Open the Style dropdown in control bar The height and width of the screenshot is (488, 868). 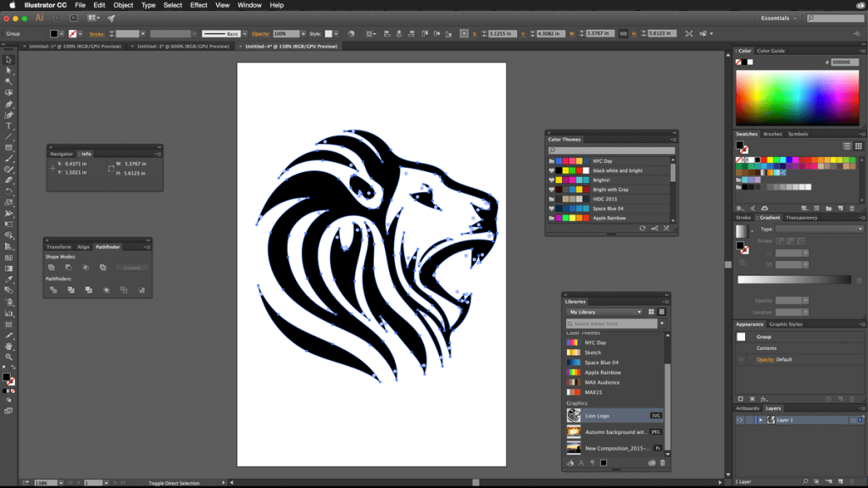[x=336, y=34]
